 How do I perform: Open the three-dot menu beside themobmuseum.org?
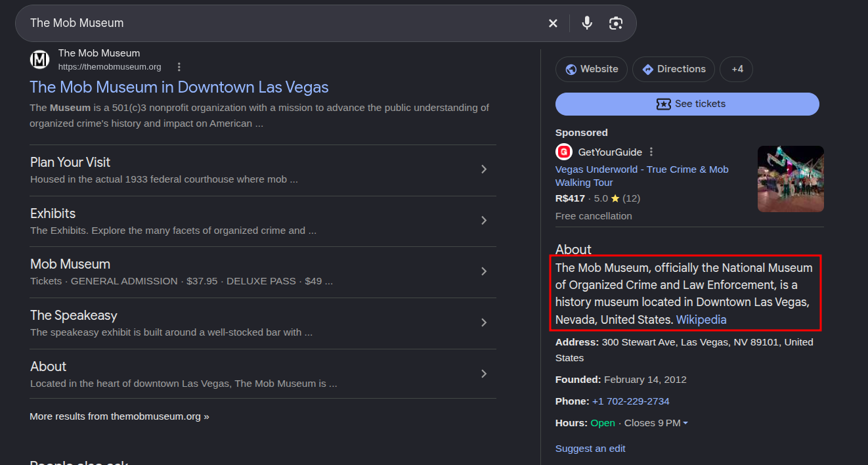179,67
